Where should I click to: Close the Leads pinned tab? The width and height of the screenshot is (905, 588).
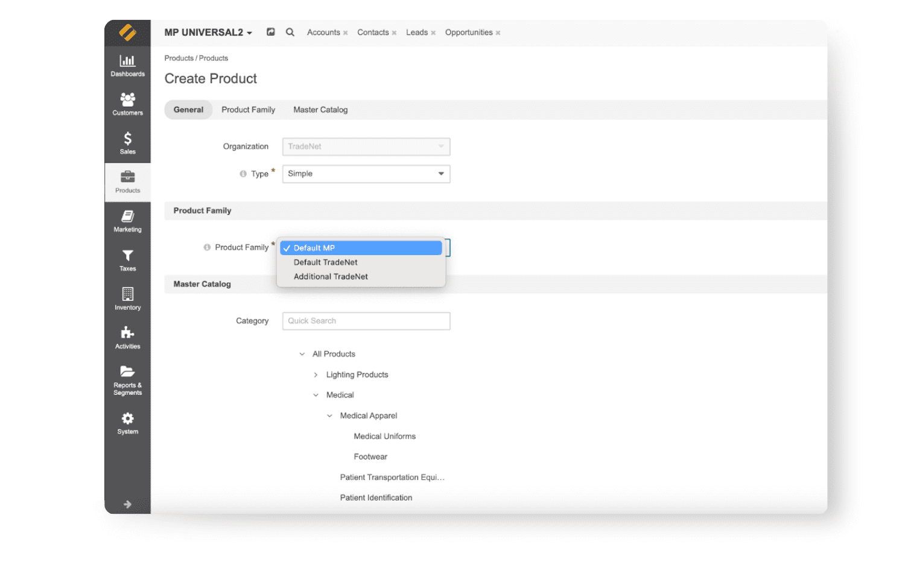pos(433,33)
